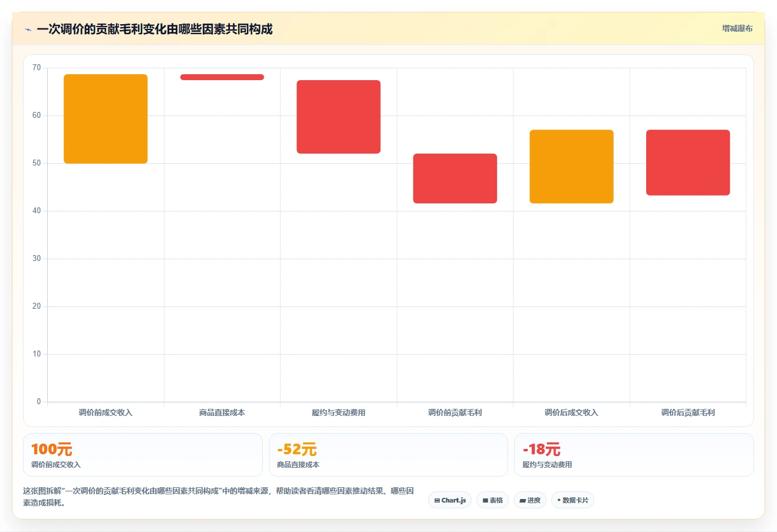Click the 调价前成交收入 x-axis label
The height and width of the screenshot is (532, 777).
coord(106,412)
